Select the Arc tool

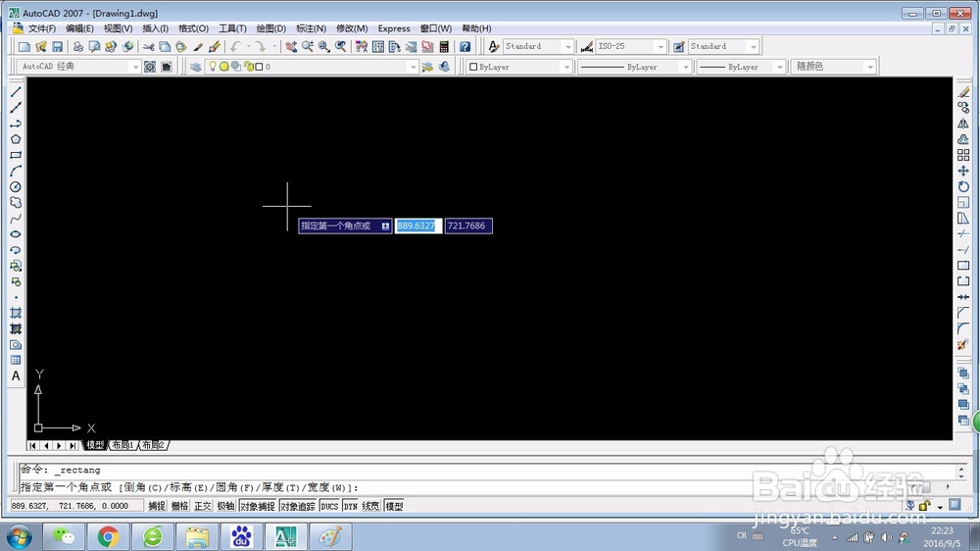tap(16, 171)
